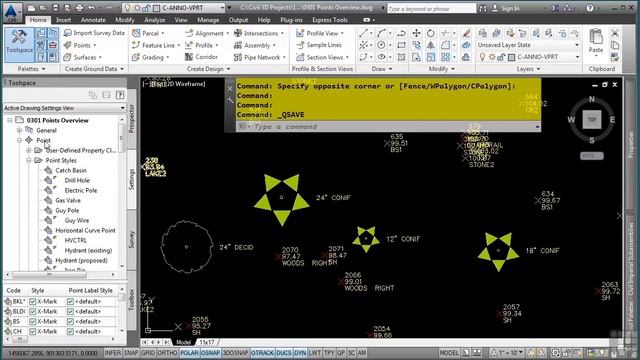This screenshot has width=640, height=360.
Task: Select Catch Basin point style
Action: (71, 170)
